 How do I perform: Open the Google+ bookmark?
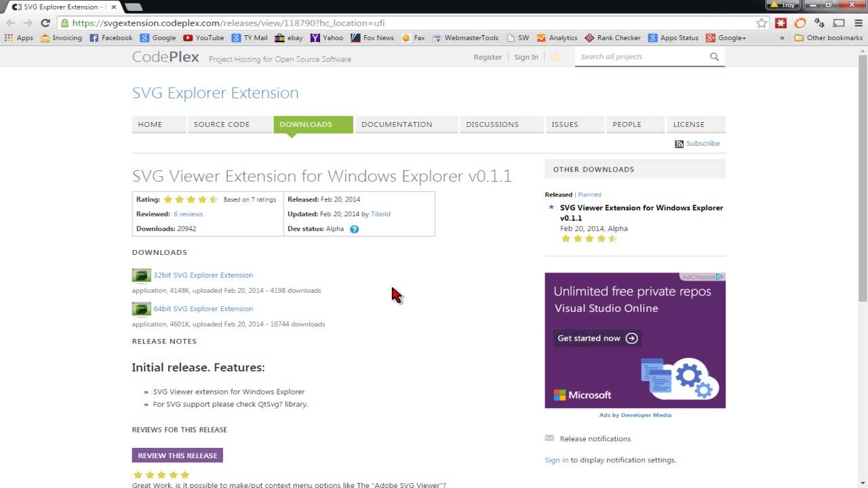726,38
